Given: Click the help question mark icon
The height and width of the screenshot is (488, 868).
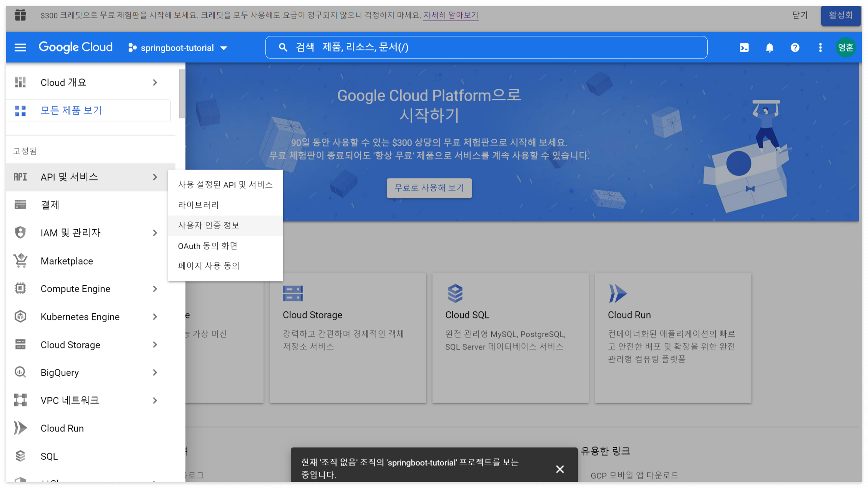Looking at the screenshot, I should [x=795, y=47].
